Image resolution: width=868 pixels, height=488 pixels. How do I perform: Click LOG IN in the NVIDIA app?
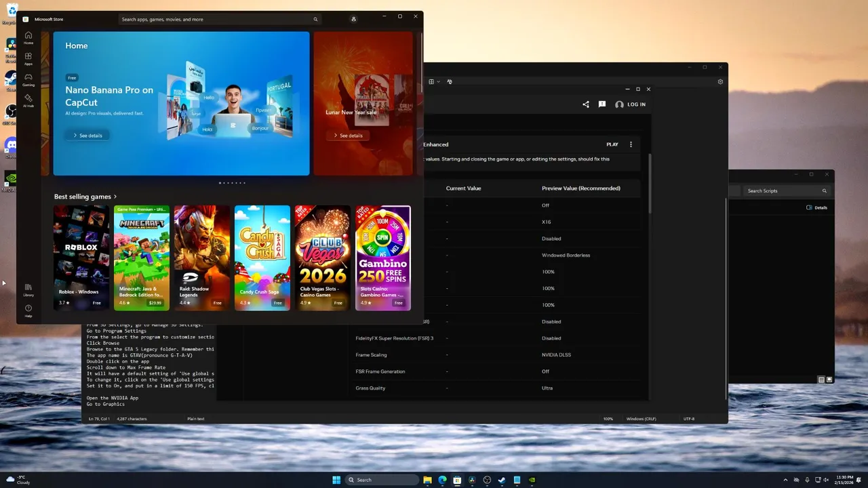[630, 104]
